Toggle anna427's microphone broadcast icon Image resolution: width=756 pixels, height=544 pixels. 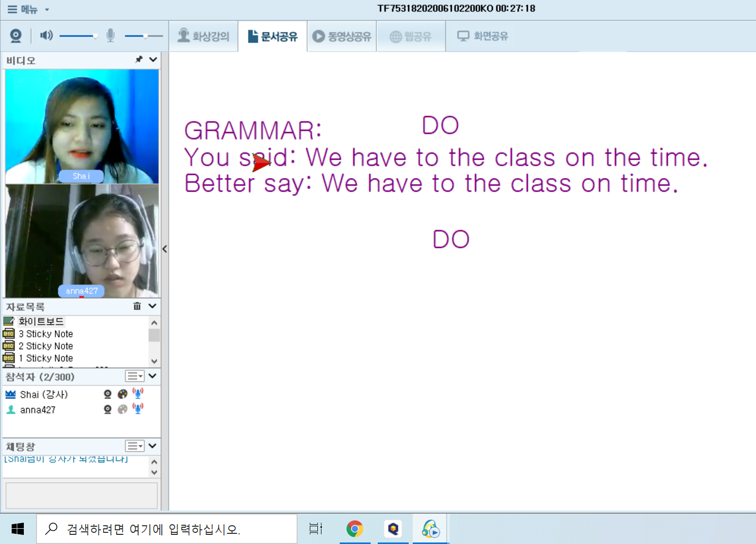(x=138, y=409)
